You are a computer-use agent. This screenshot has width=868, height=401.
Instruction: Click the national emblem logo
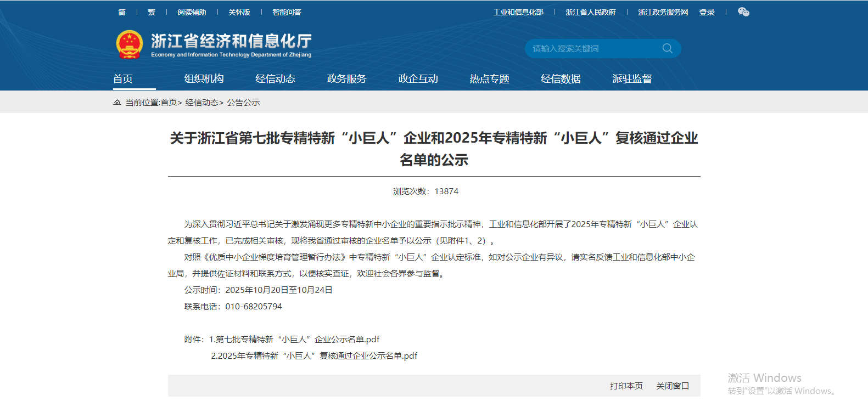[x=130, y=44]
